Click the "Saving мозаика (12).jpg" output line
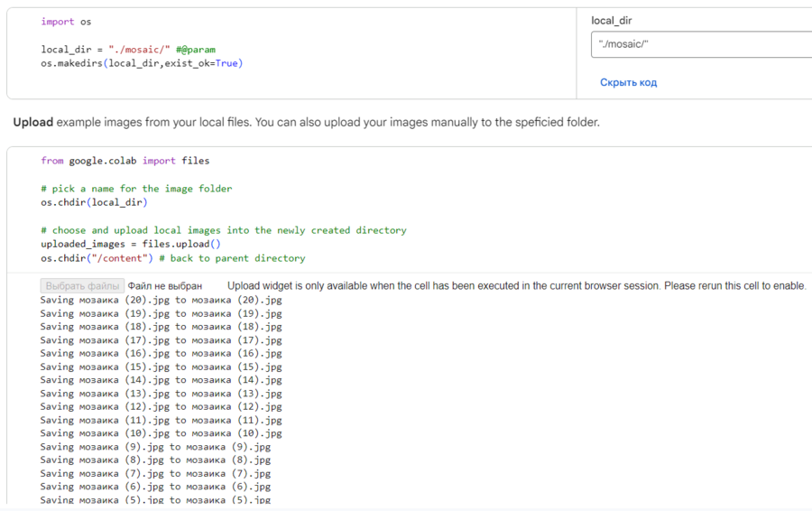Viewport: 812px width, 511px height. (161, 406)
